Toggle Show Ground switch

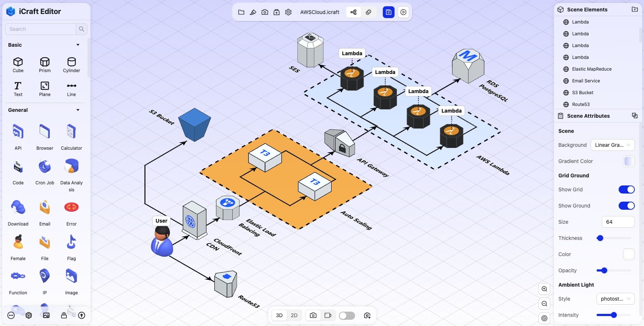point(626,206)
